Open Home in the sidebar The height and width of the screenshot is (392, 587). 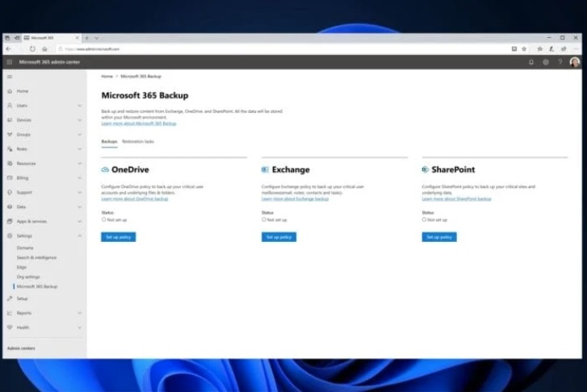[23, 91]
